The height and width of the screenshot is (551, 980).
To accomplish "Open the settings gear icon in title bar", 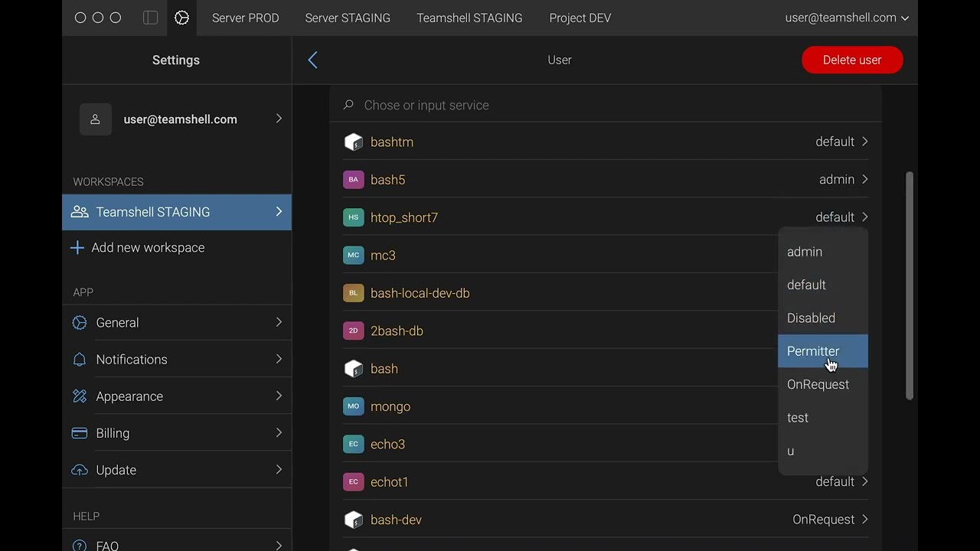I will coord(181,18).
